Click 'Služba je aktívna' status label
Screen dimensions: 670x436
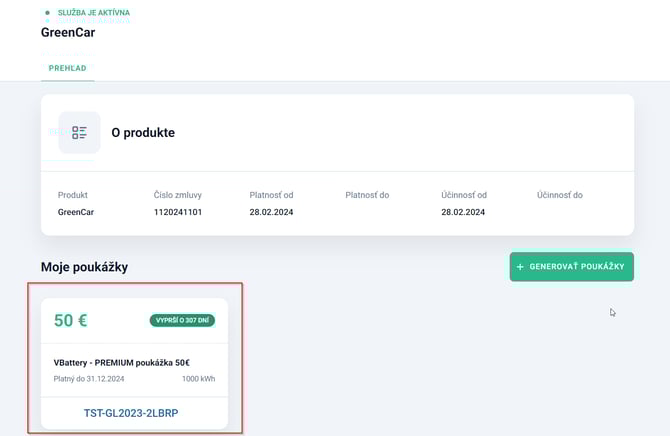click(x=94, y=12)
